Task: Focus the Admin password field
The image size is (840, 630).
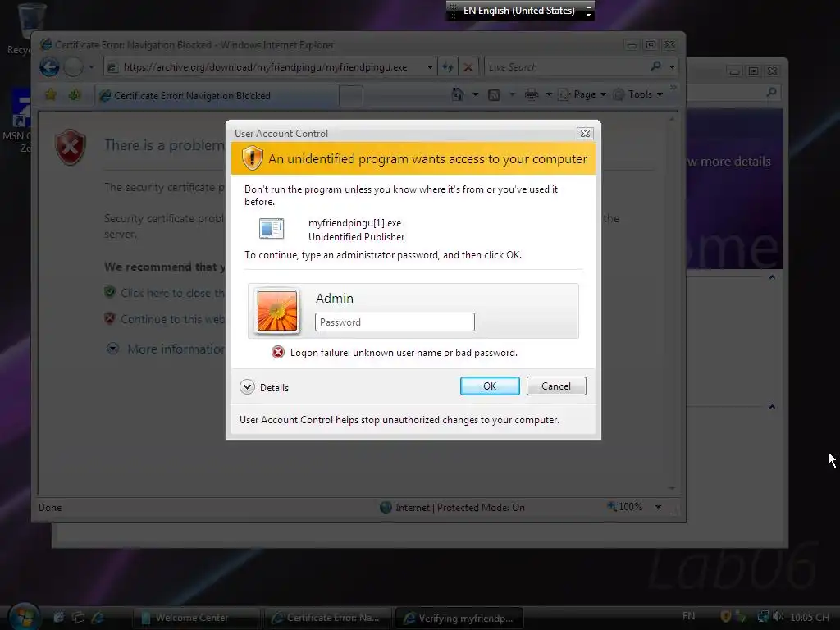Action: 395,322
